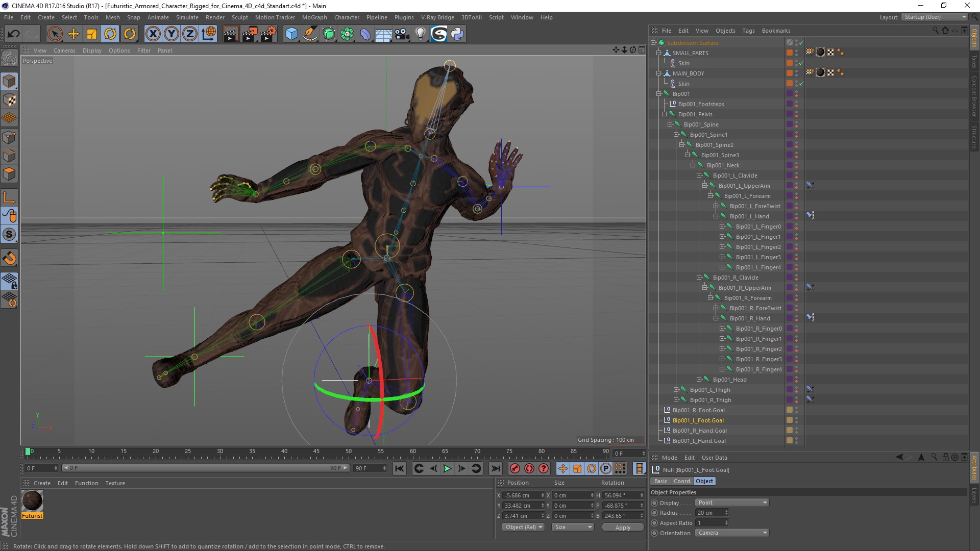Toggle parameter keyframe recording
Image resolution: width=980 pixels, height=551 pixels.
(x=606, y=468)
